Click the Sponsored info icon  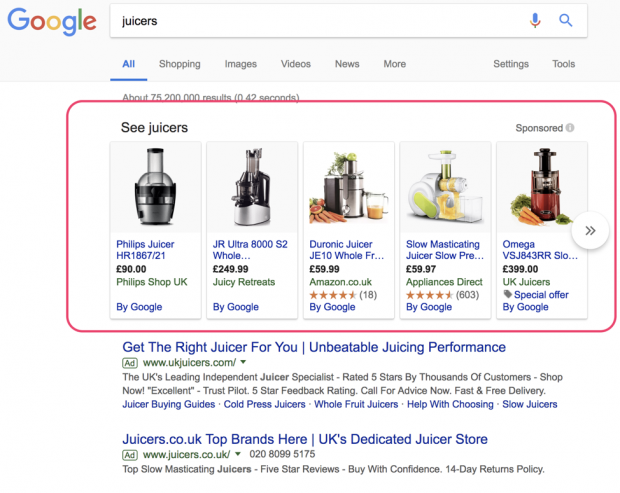point(570,128)
